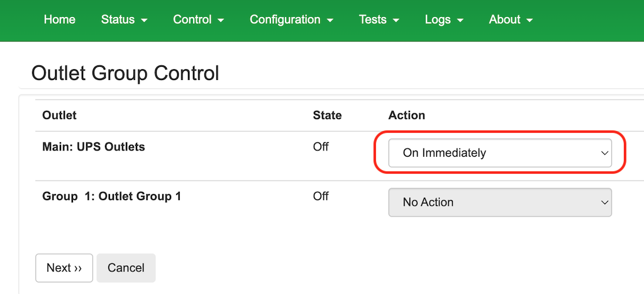The height and width of the screenshot is (294, 644).
Task: Click chevron on Main UPS Outlets action select
Action: click(604, 153)
